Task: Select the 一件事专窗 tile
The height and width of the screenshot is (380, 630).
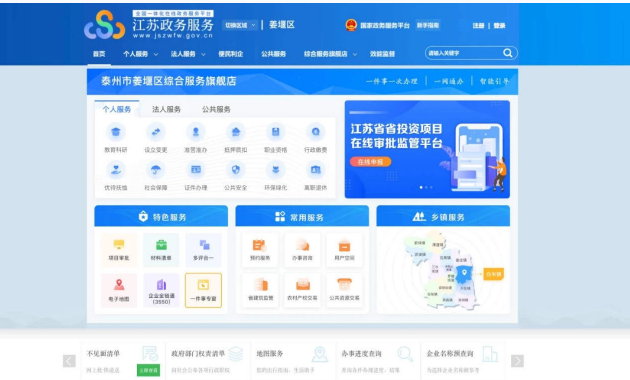Action: coord(203,290)
